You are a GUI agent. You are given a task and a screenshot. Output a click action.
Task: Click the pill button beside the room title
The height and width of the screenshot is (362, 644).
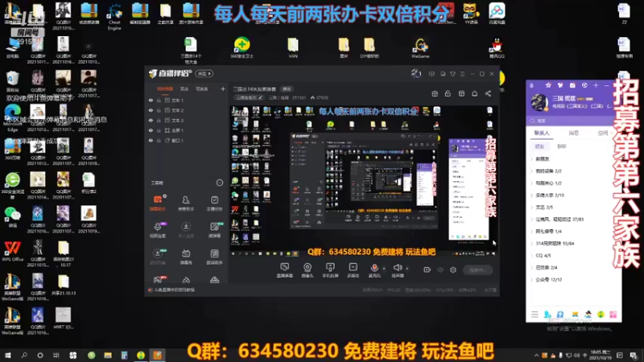287,89
